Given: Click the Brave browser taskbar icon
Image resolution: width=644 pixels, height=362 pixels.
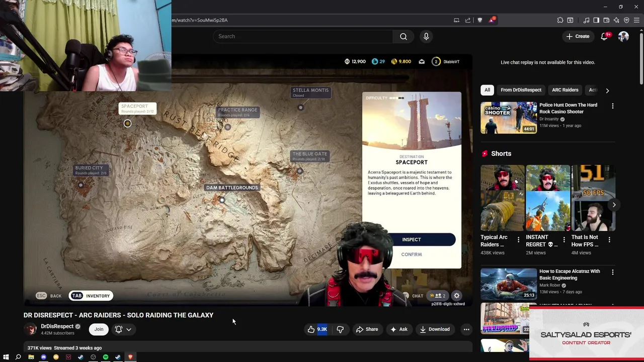Looking at the screenshot, I should coord(130,357).
